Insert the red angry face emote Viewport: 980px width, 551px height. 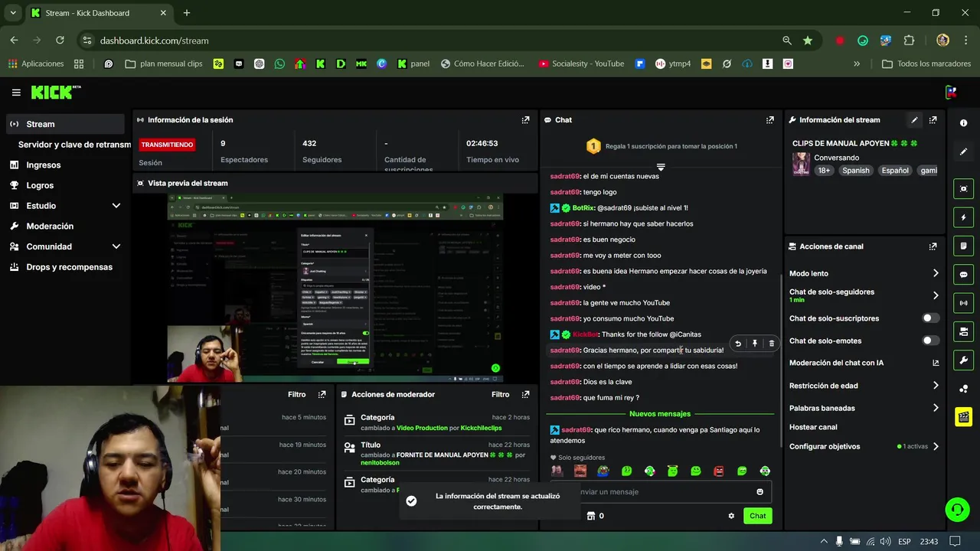tap(718, 471)
